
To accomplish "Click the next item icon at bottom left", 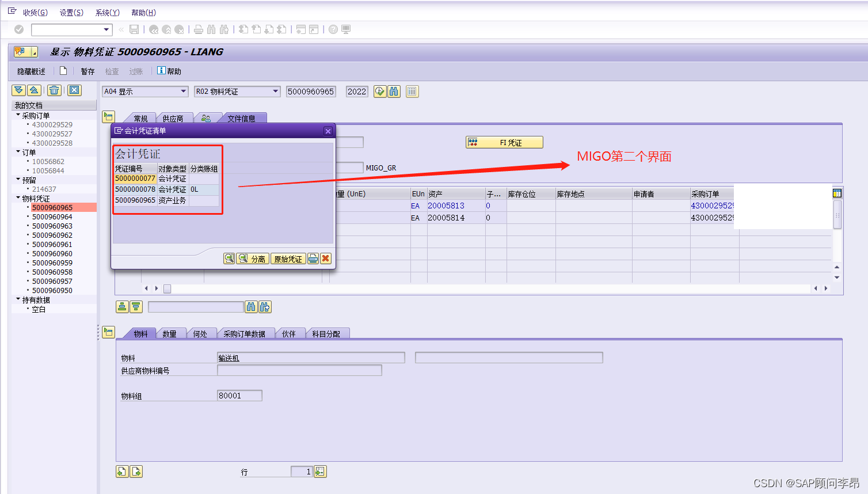I will click(136, 472).
